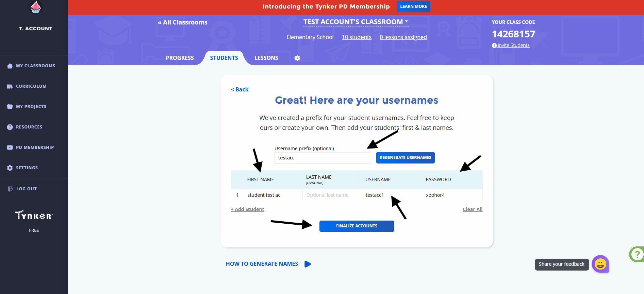Switch to the Lessons tab
The width and height of the screenshot is (644, 294).
point(266,58)
